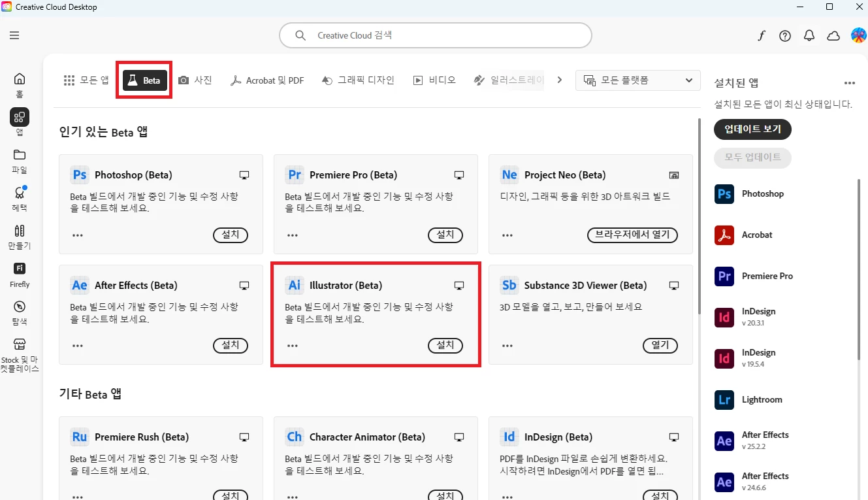Screen dimensions: 868x500
Task: Click the Photoshop (Beta) Ps icon
Action: pos(80,175)
